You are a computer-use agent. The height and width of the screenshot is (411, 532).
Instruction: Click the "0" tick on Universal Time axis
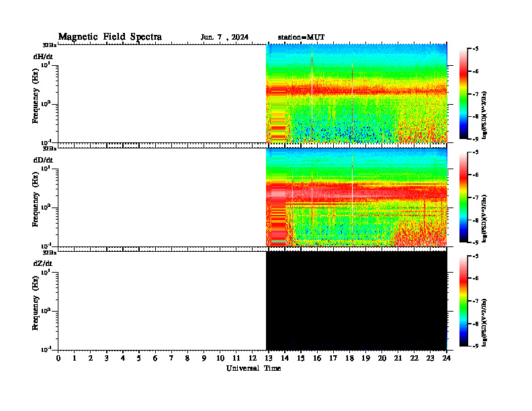coord(58,359)
